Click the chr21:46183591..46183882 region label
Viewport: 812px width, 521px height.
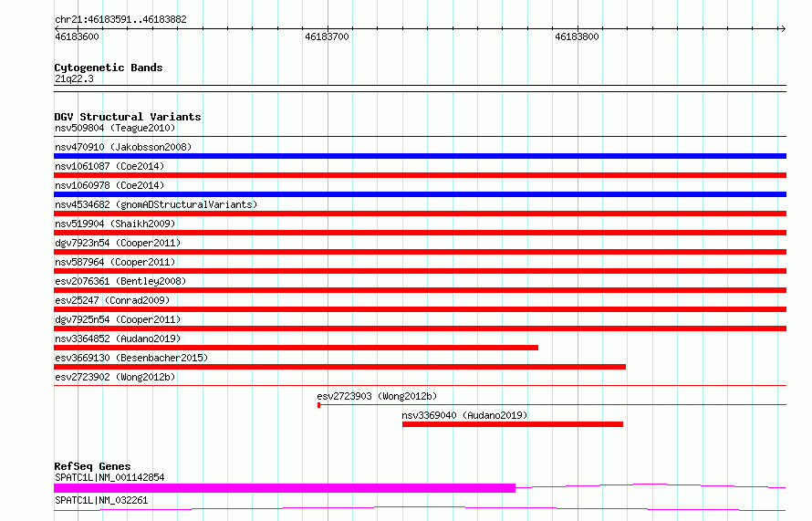coord(120,19)
